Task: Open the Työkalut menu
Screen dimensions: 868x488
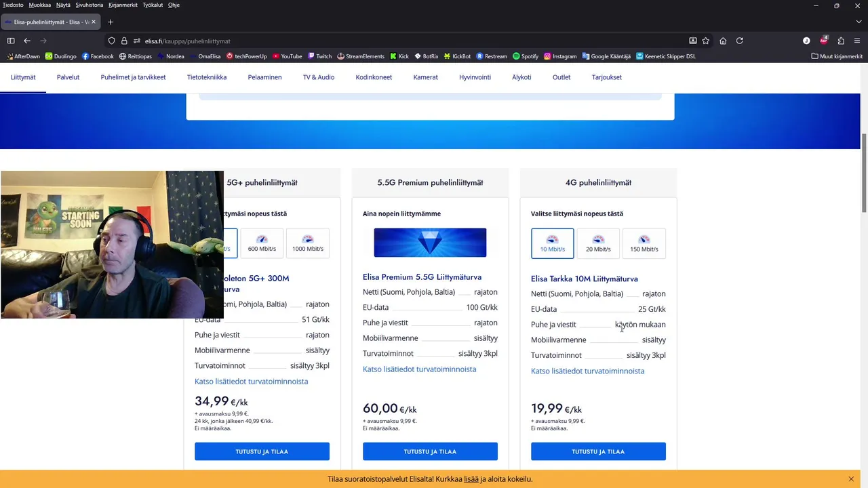Action: (153, 5)
